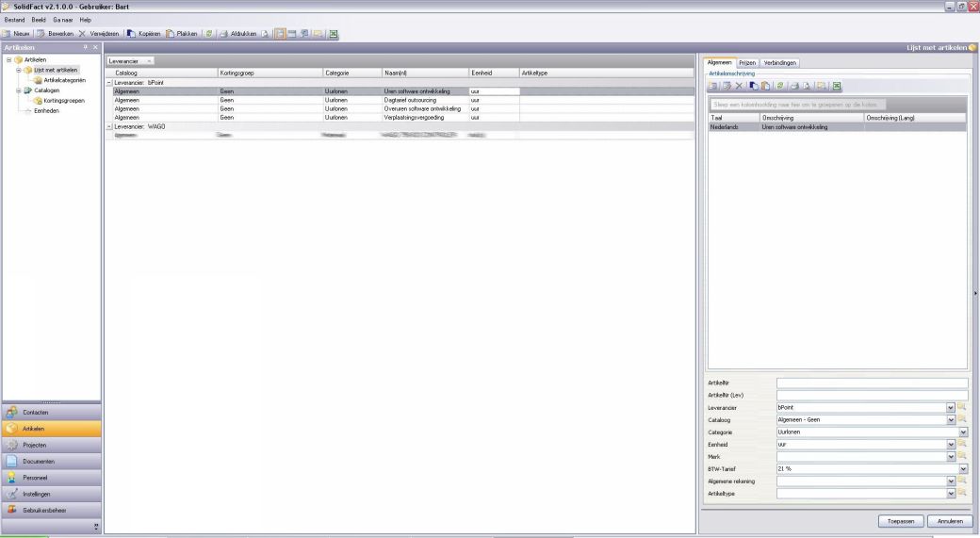Collapse the Catalogen tree node

(x=19, y=90)
